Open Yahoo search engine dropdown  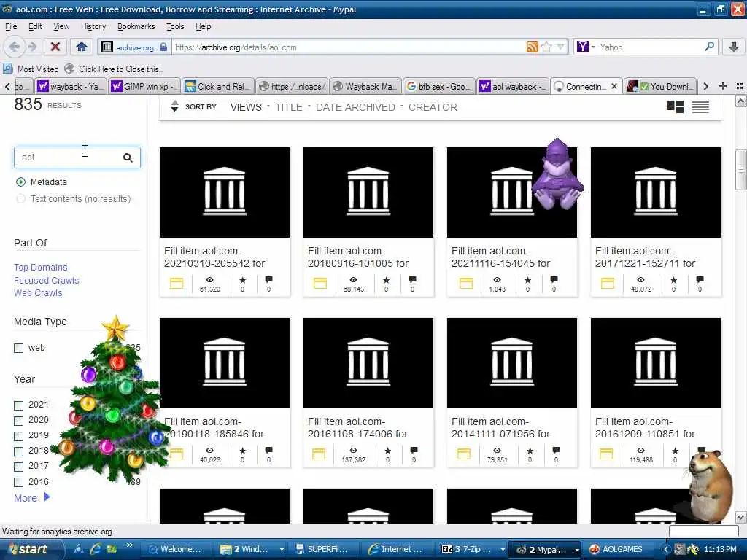tap(594, 47)
